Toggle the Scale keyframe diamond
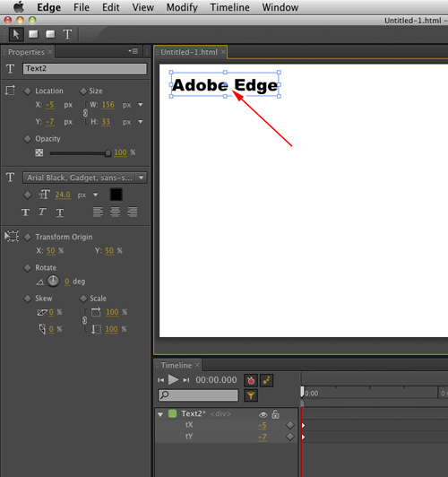This screenshot has height=477, width=448. point(83,299)
